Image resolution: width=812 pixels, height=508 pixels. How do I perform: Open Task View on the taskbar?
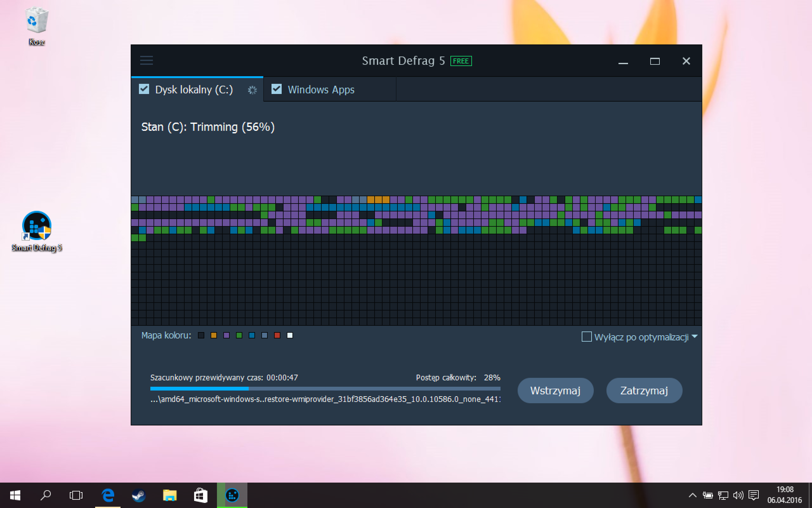tap(76, 495)
